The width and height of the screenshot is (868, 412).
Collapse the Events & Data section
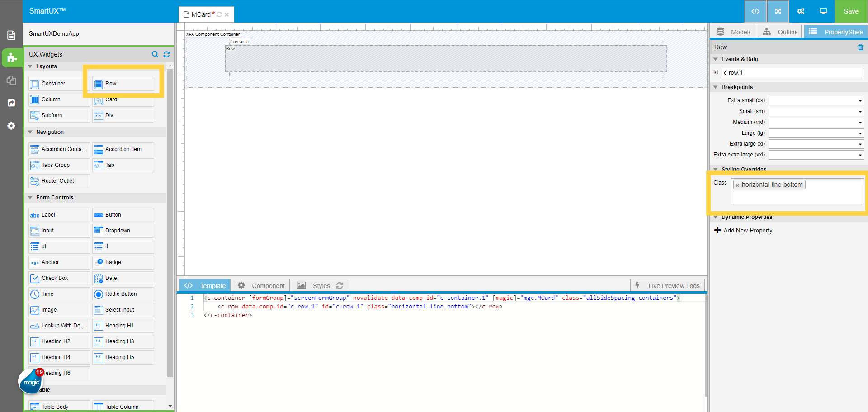(x=716, y=59)
